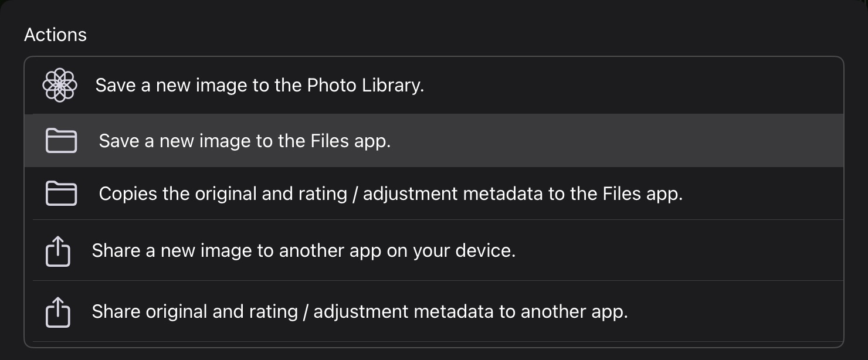Click the folder icon beside Copies the original
868x360 pixels.
(61, 193)
